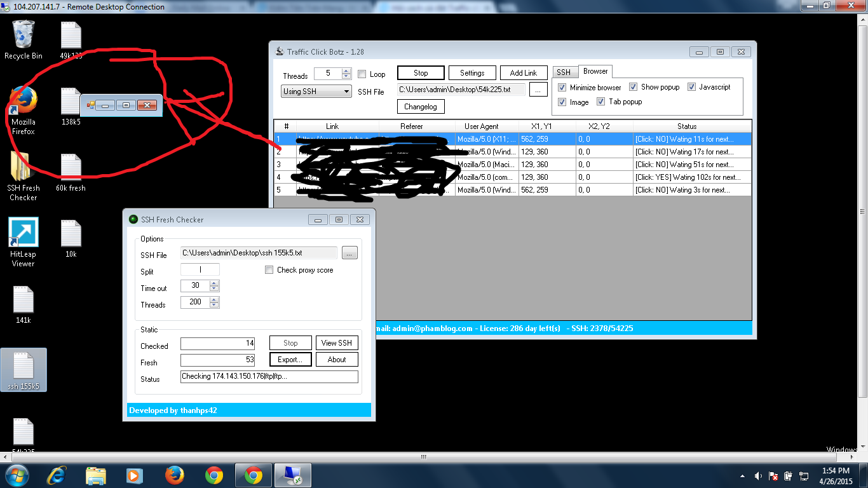Launch Windows Media Player from the taskbar
Viewport: 868px width, 488px height.
tap(134, 475)
